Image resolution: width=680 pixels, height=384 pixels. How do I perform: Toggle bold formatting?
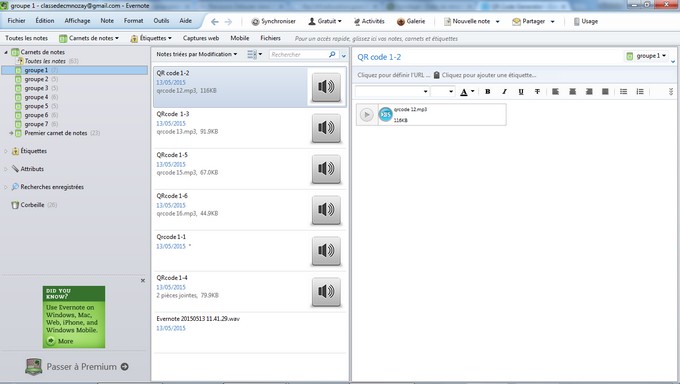[x=487, y=92]
